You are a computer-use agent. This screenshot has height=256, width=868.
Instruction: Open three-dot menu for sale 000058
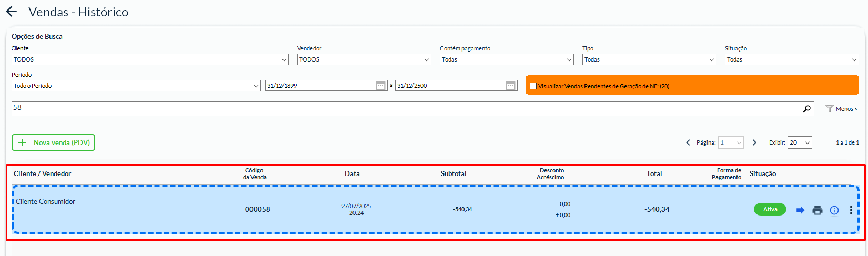coord(851,210)
